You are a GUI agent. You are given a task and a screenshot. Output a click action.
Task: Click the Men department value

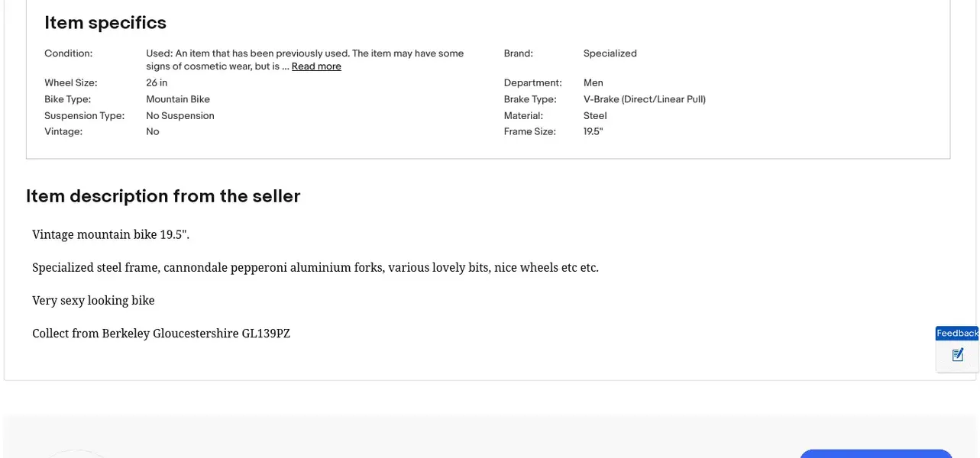593,82
